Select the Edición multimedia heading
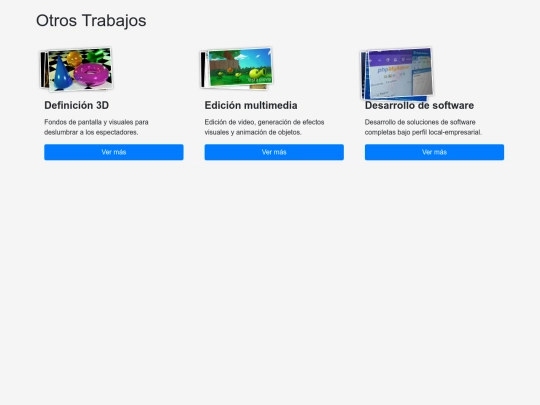This screenshot has width=540, height=405. coord(251,105)
